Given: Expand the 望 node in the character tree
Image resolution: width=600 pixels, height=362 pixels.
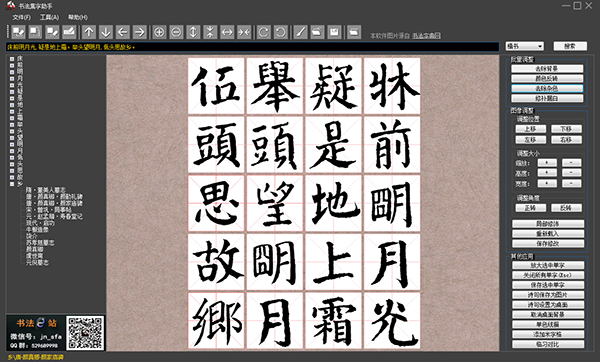Looking at the screenshot, I should (x=12, y=138).
